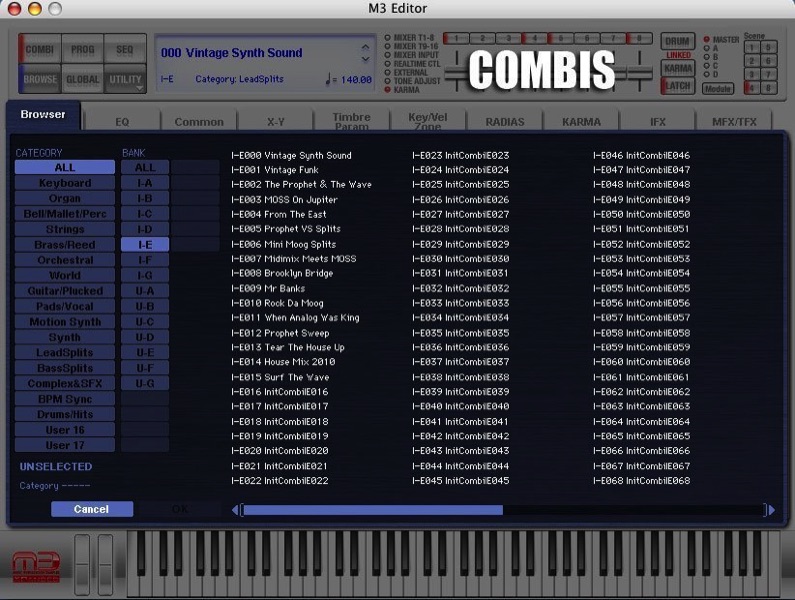Step combi number down with the down arrow
Image resolution: width=795 pixels, height=600 pixels.
tap(365, 59)
